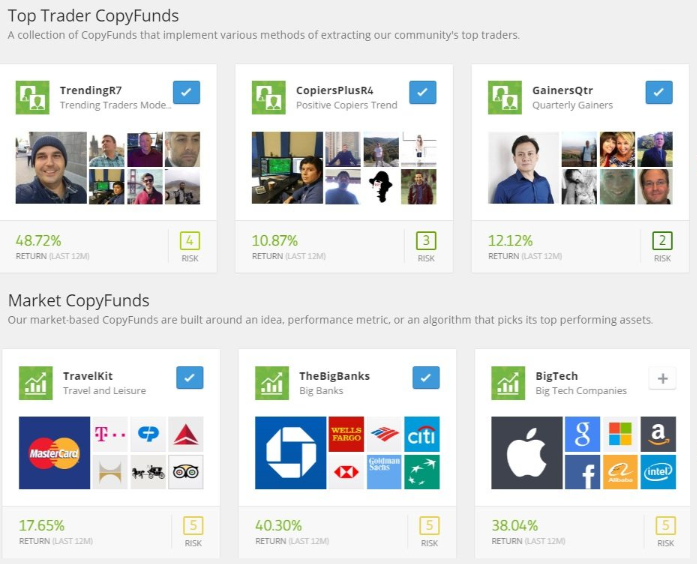This screenshot has height=564, width=697.
Task: Select the Citi logo tile
Action: (422, 434)
